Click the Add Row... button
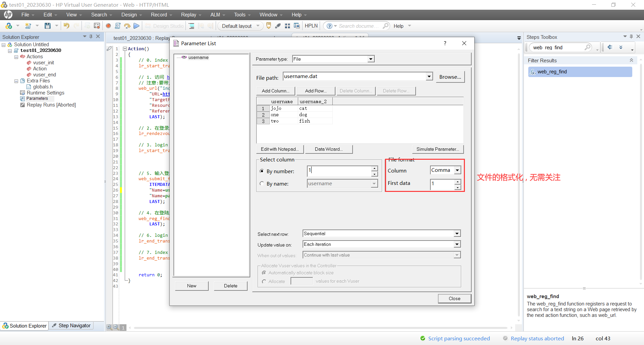Screen dimensions: 644x345 click(x=316, y=91)
